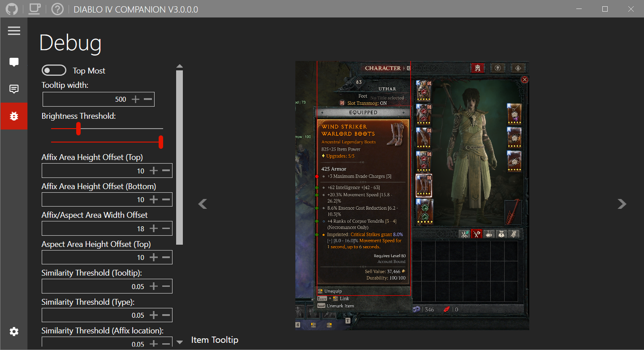
Task: Decrease Aspect Area Height Offset (Top)
Action: click(x=166, y=257)
